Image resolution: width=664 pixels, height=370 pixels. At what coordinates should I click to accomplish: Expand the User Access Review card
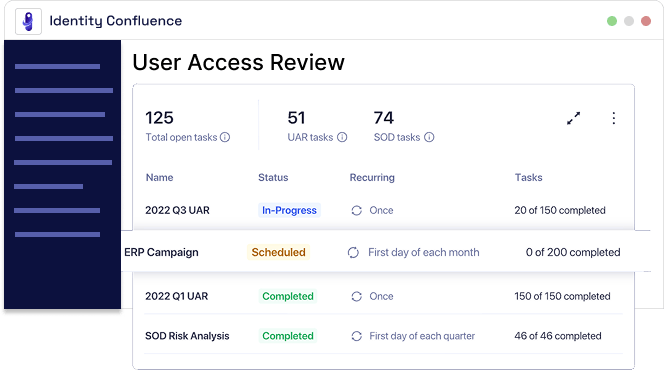point(574,118)
